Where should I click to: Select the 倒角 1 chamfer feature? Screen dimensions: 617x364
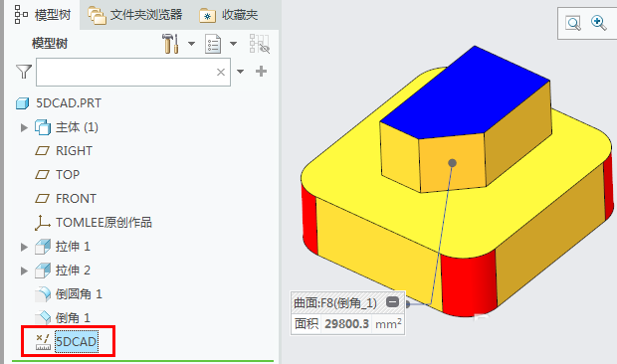point(74,317)
